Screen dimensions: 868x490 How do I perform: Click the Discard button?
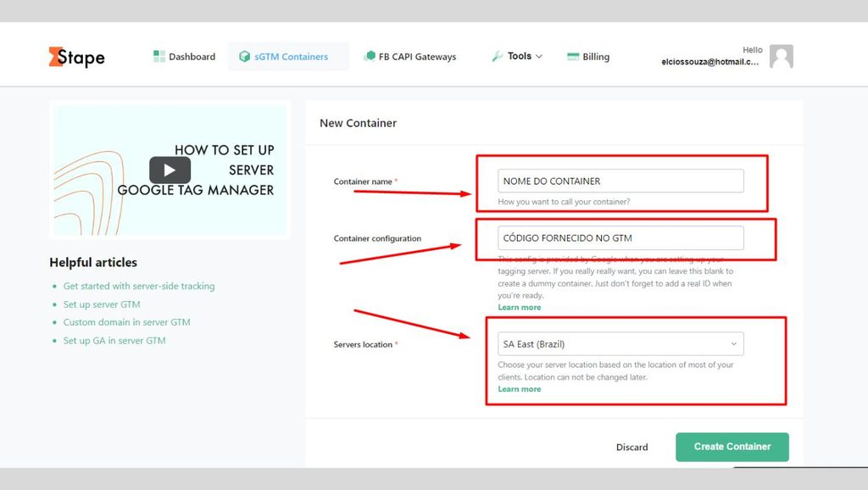(x=632, y=447)
